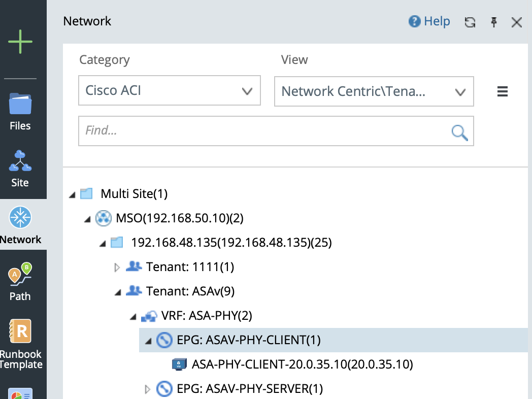
Task: Refresh the Network pane
Action: click(x=470, y=22)
